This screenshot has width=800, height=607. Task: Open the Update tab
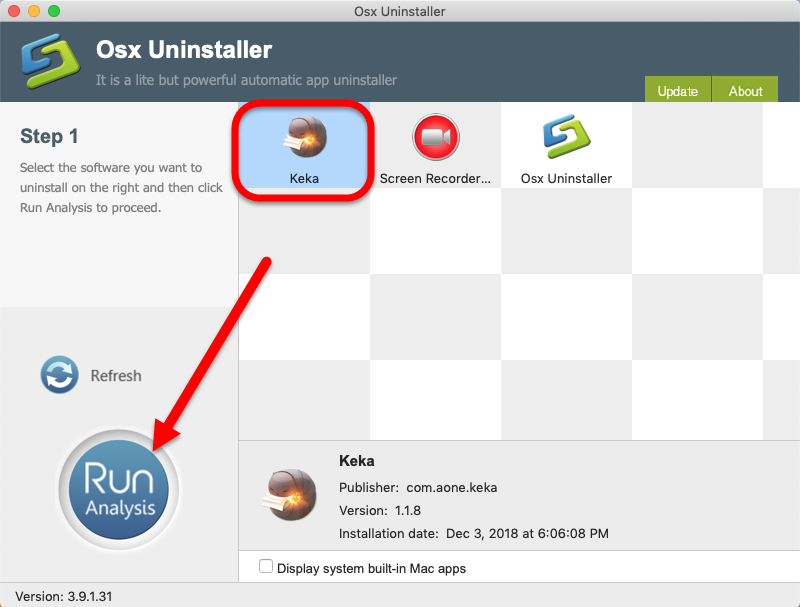678,90
